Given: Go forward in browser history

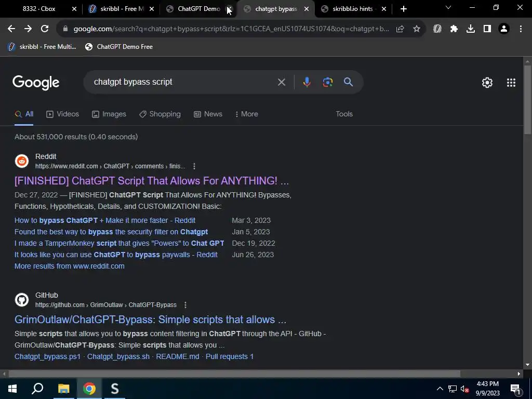Looking at the screenshot, I should point(28,29).
